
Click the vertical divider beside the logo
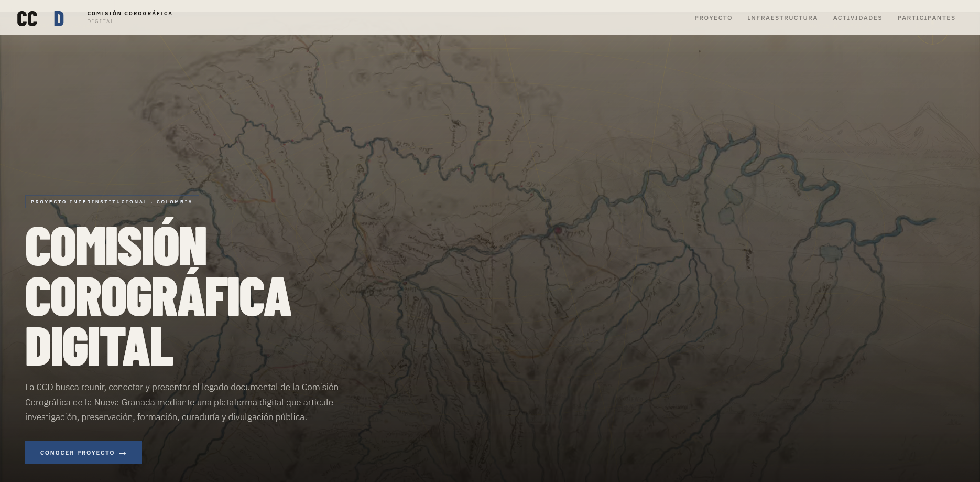(80, 17)
